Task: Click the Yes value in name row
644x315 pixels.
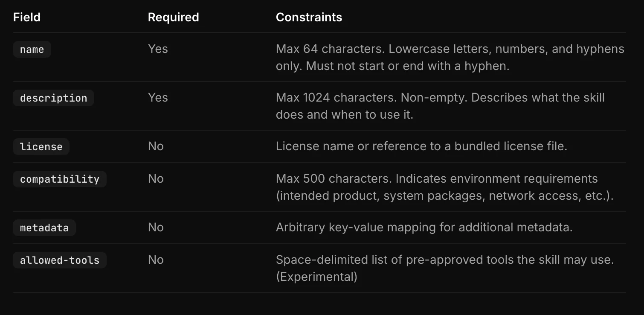Action: 158,49
